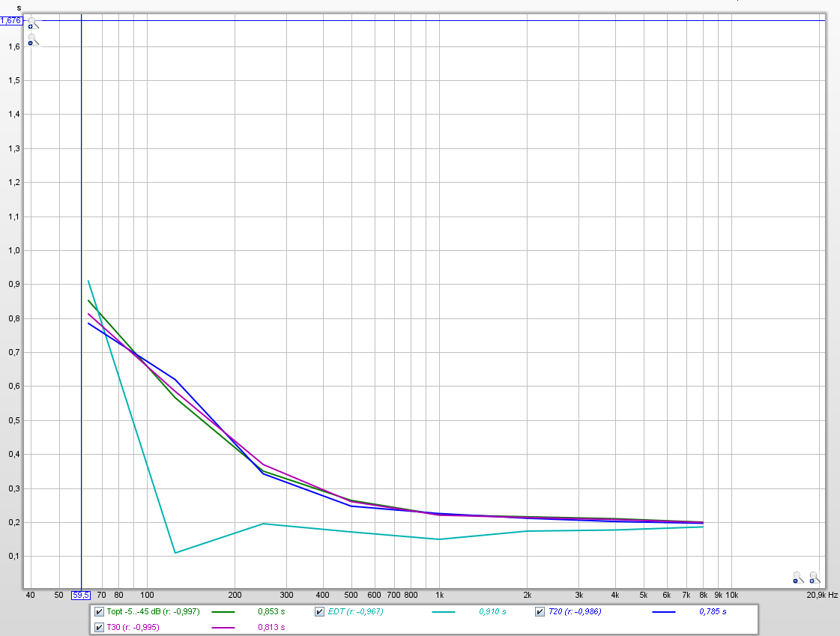Zoom out on the vertical time axis
This screenshot has width=840, height=636.
(32, 40)
